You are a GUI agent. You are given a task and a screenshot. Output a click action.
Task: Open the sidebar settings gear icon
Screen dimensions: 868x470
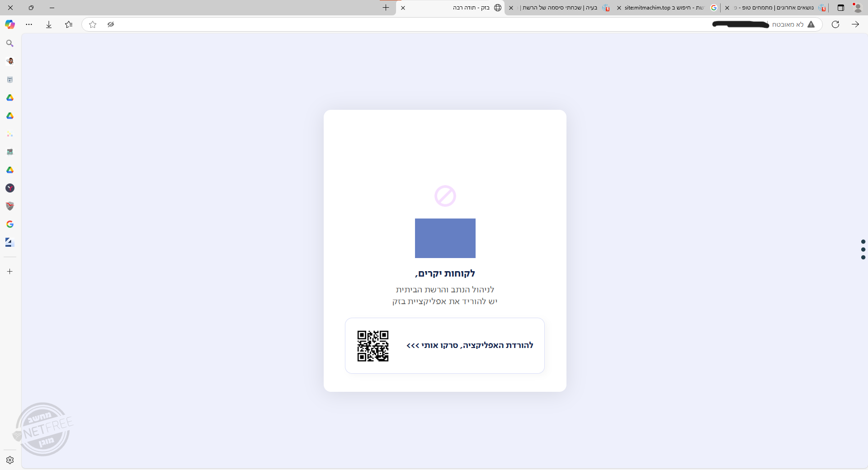(x=10, y=460)
